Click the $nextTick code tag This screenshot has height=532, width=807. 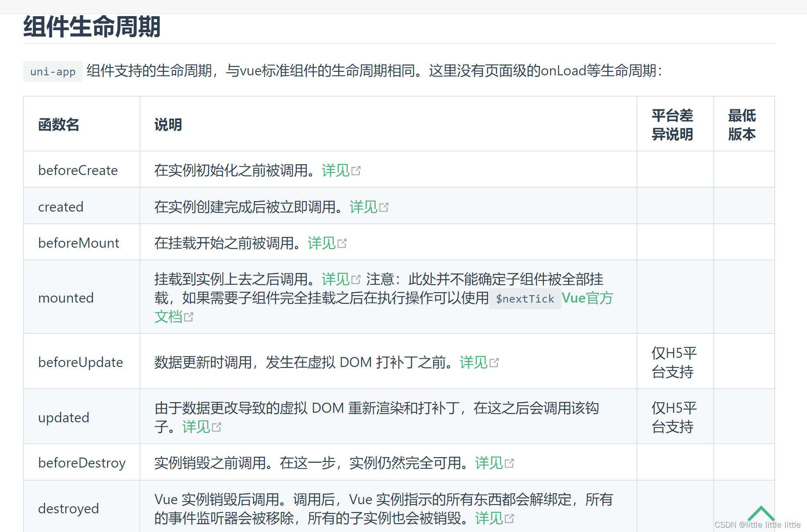pos(525,299)
